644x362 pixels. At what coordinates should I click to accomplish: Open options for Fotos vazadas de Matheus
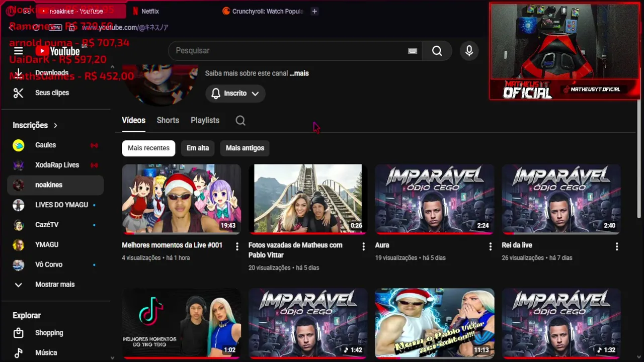[363, 246]
